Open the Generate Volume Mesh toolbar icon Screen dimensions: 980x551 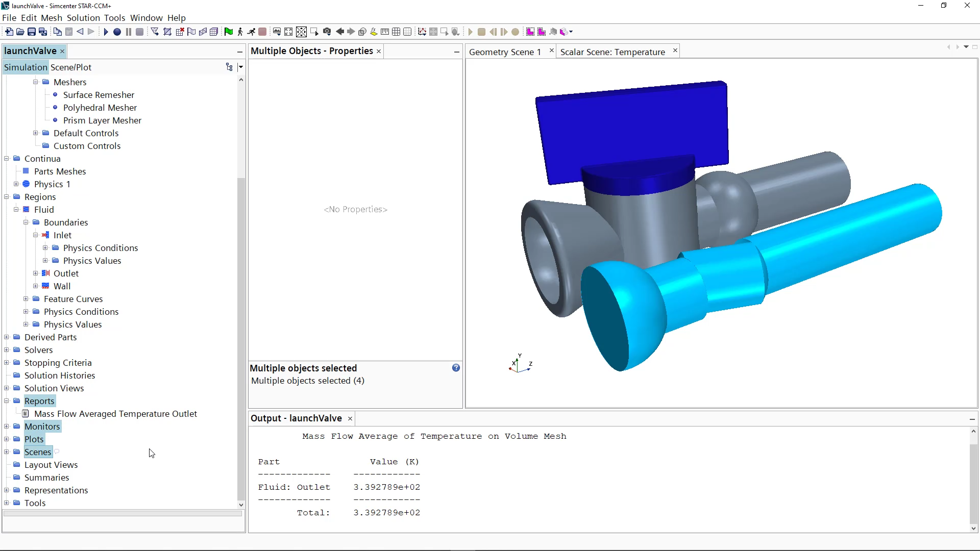tap(214, 31)
